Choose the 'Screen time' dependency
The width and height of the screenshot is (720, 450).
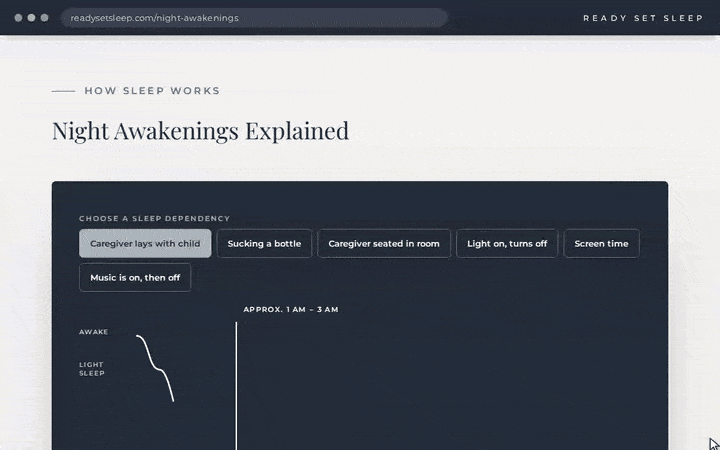pyautogui.click(x=602, y=243)
